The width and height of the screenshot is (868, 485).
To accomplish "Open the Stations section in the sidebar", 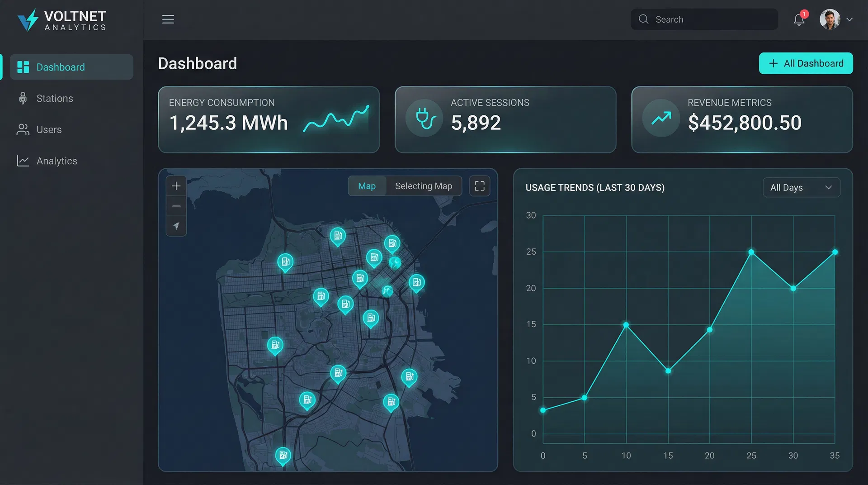I will tap(55, 98).
